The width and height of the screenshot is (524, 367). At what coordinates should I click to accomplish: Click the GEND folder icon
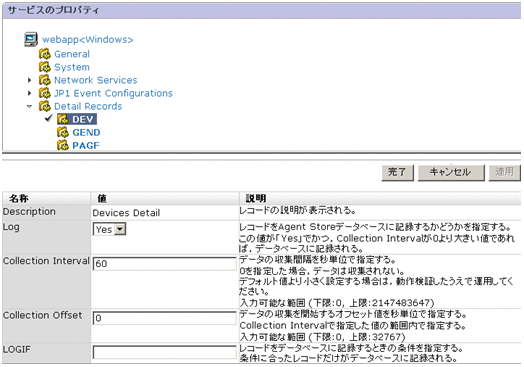tap(63, 132)
